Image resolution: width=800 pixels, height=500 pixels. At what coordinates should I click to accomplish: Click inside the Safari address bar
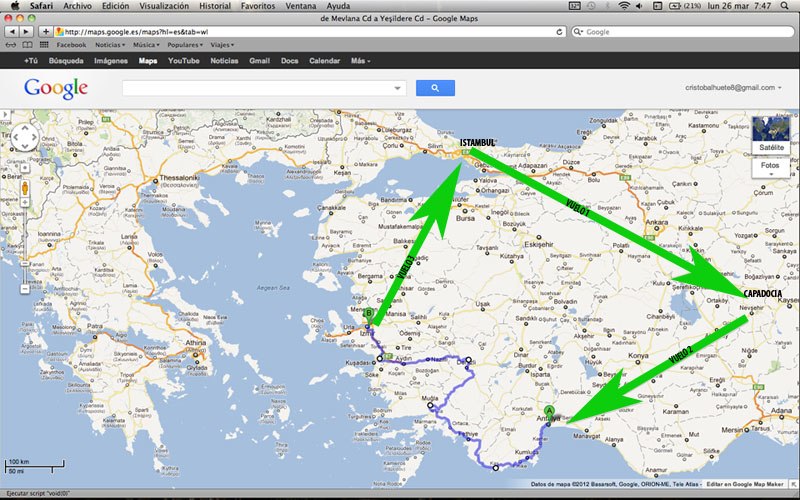click(x=310, y=32)
